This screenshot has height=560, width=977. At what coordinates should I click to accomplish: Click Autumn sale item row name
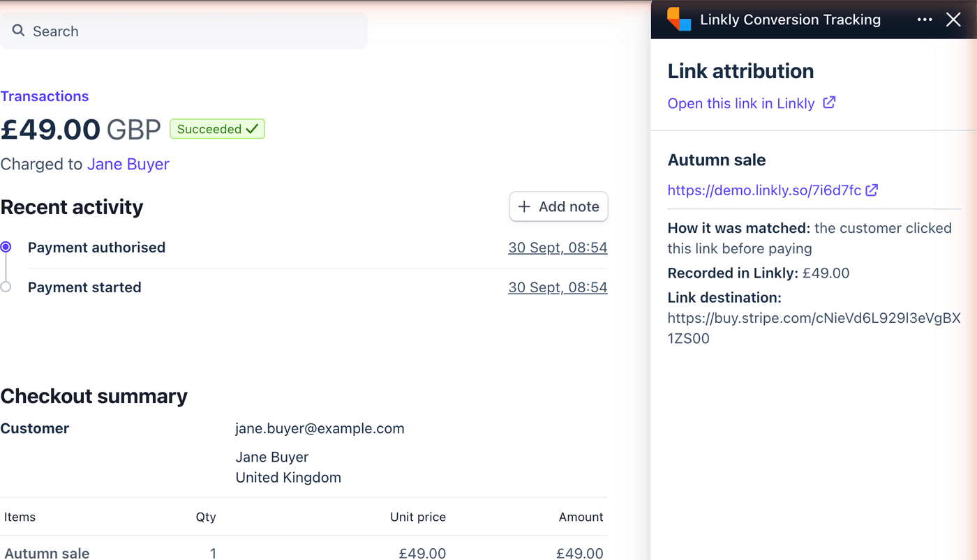[47, 553]
